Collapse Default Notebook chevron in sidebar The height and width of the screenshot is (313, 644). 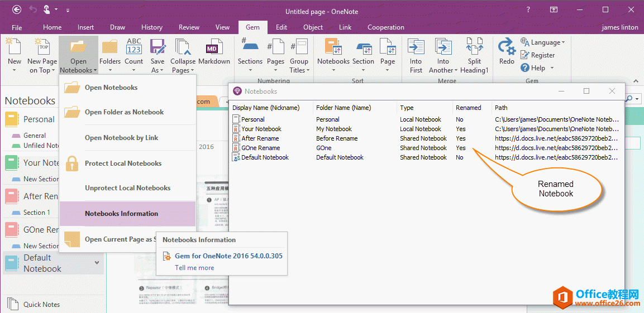(x=97, y=263)
